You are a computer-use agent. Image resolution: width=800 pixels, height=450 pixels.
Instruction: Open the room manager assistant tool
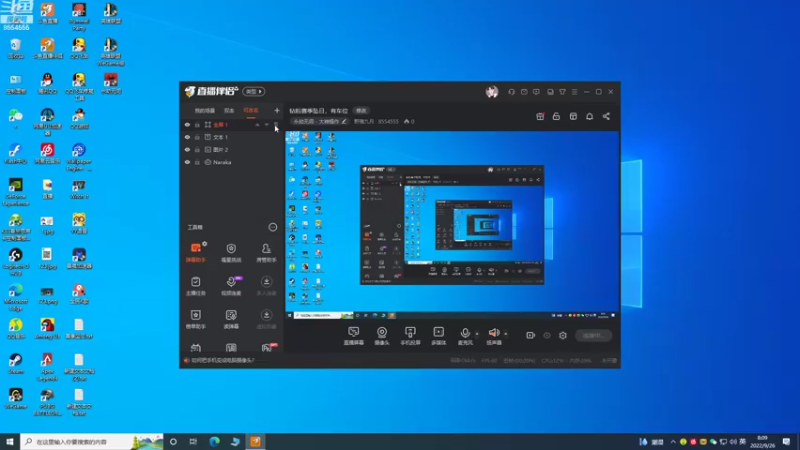266,253
